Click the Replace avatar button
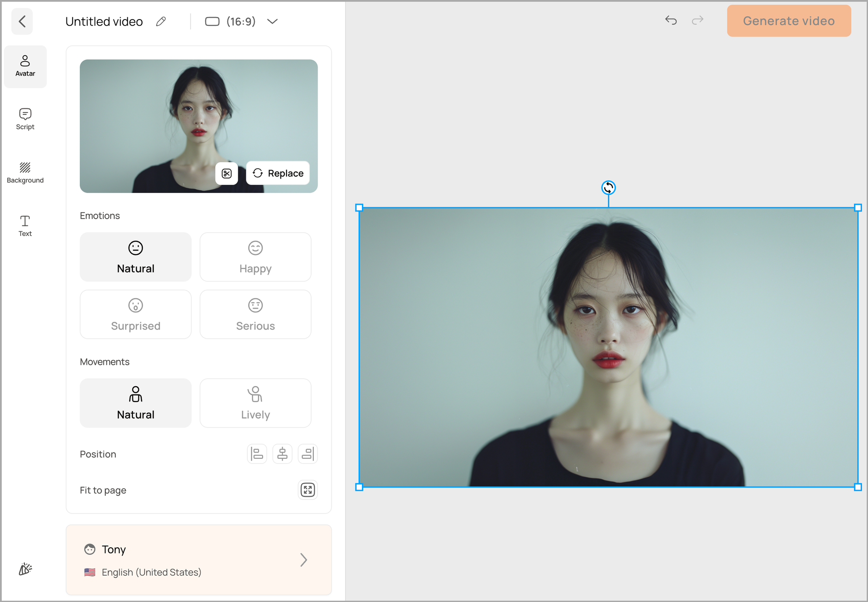 coord(278,173)
